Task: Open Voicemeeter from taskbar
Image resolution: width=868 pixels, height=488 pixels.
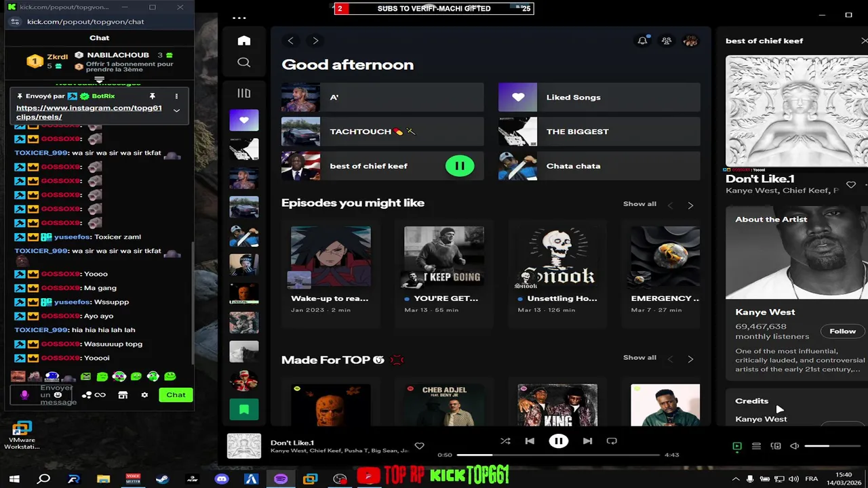Action: coord(133,479)
